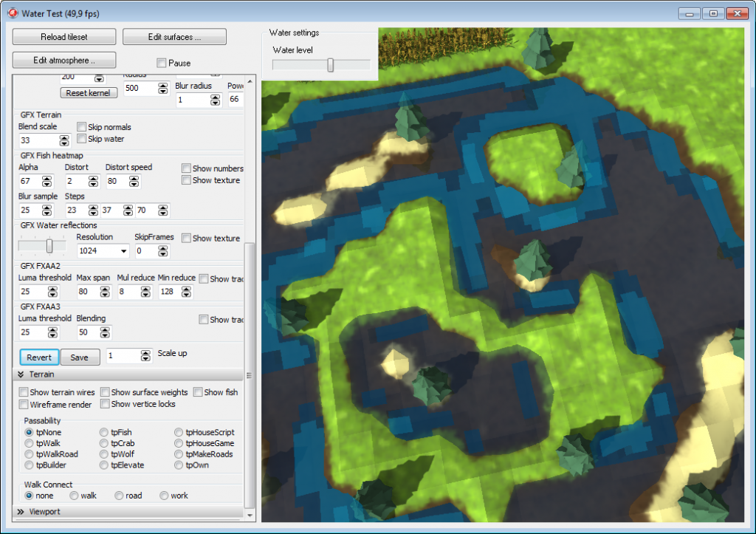This screenshot has width=756, height=534.
Task: Choose tpWalkRoad passability
Action: pos(29,454)
